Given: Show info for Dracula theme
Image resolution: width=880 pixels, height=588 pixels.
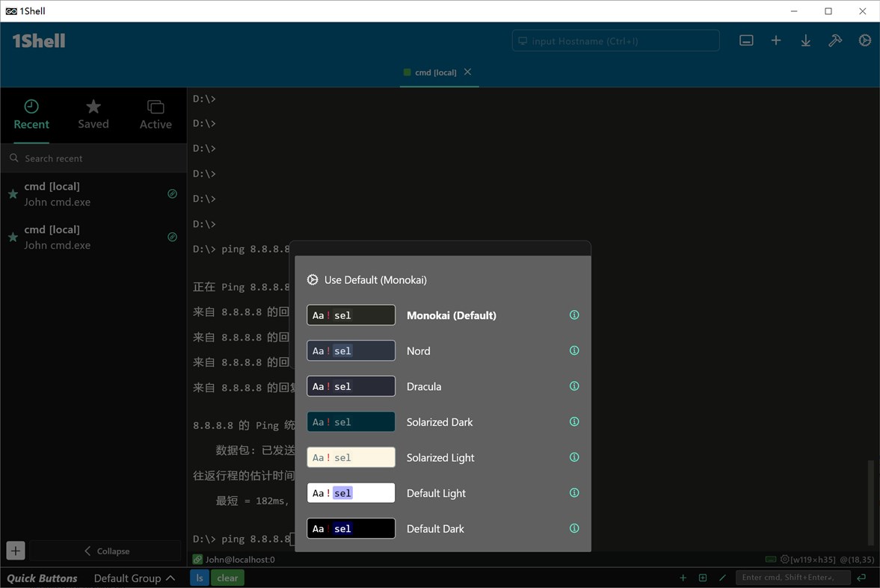Looking at the screenshot, I should click(574, 386).
